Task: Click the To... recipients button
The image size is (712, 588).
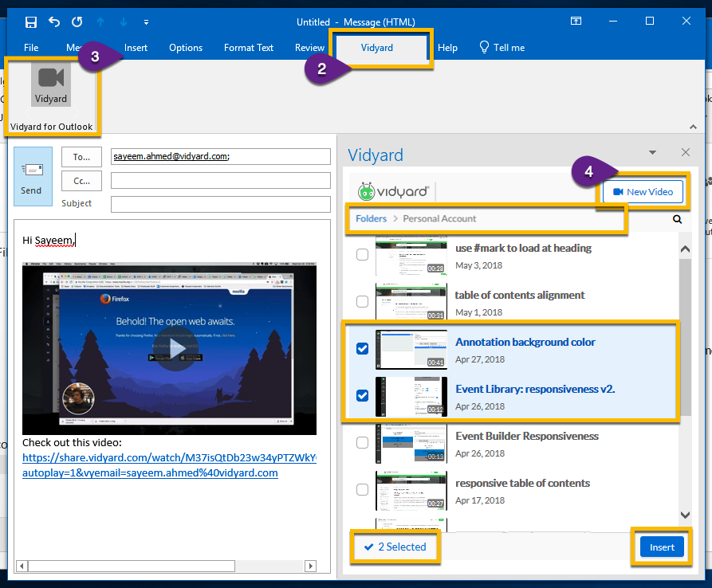Action: (x=82, y=157)
